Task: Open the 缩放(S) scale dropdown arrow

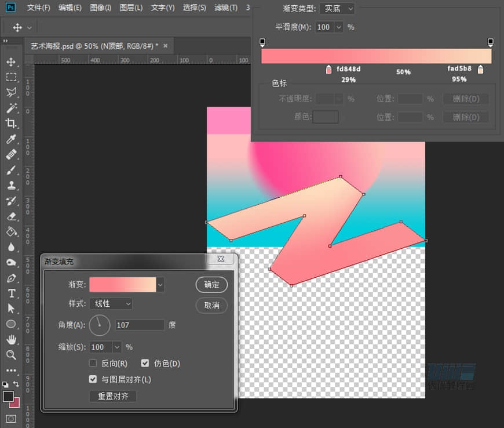Action: tap(117, 347)
